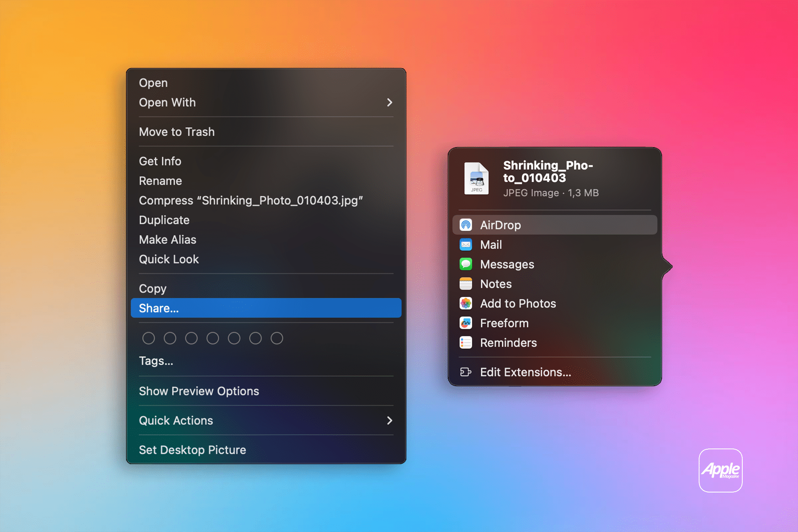Expand the Open With submenu arrow
The image size is (798, 532).
pos(389,102)
